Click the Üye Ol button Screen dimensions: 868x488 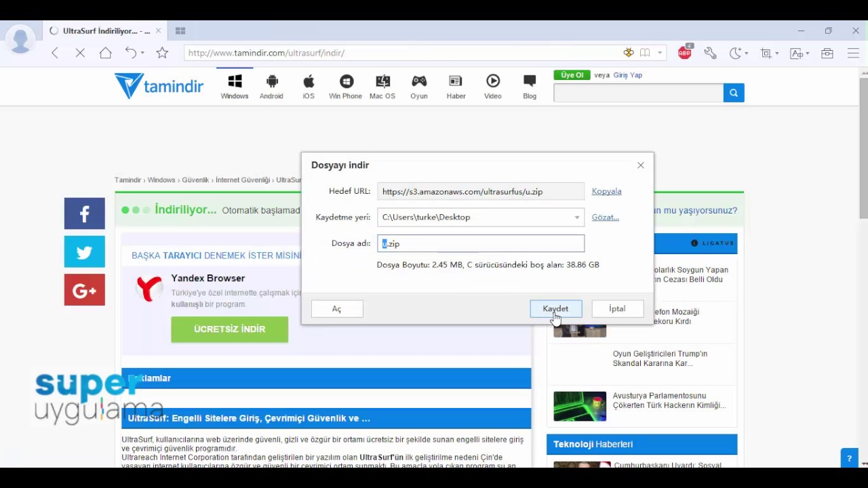tap(572, 75)
